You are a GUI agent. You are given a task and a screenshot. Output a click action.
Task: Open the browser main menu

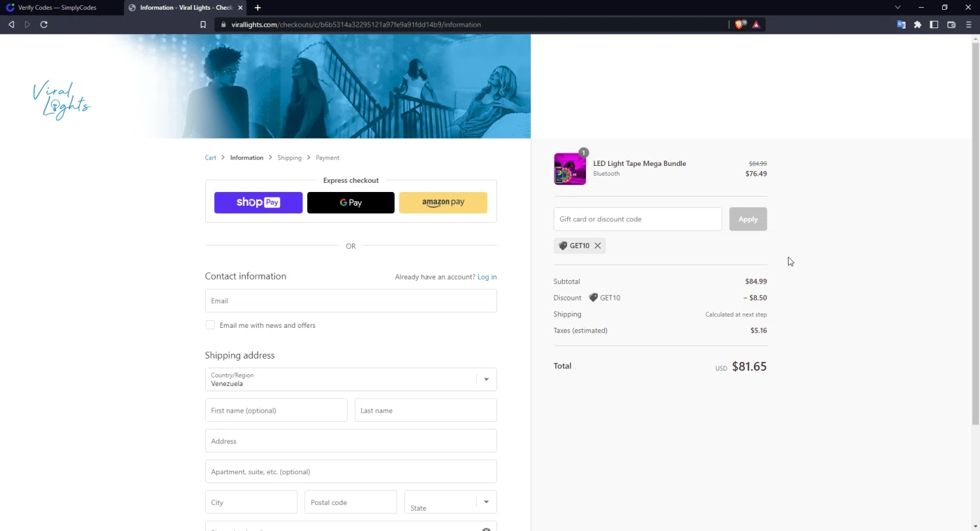tap(968, 25)
